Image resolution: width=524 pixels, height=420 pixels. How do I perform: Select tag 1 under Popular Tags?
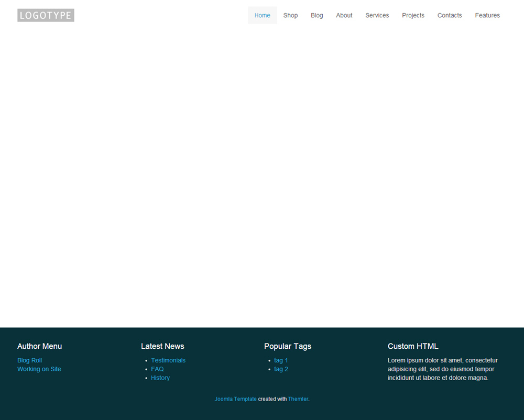click(x=281, y=360)
